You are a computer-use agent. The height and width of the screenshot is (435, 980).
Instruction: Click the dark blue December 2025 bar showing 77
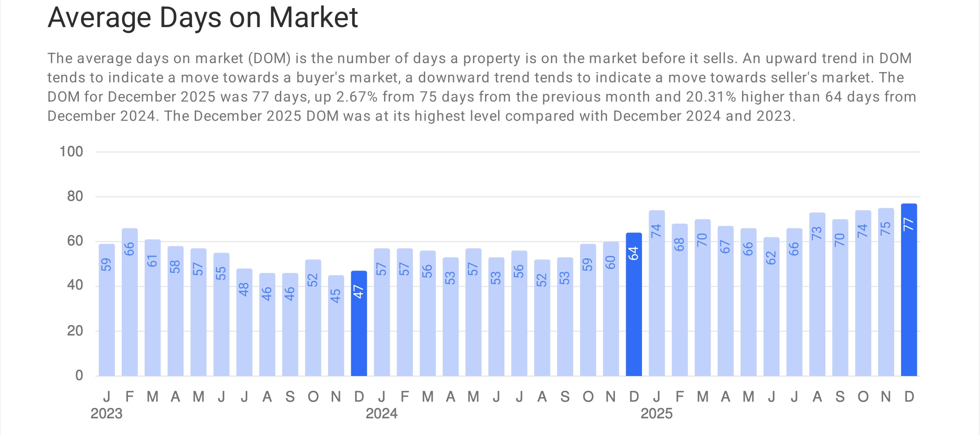pyautogui.click(x=909, y=290)
